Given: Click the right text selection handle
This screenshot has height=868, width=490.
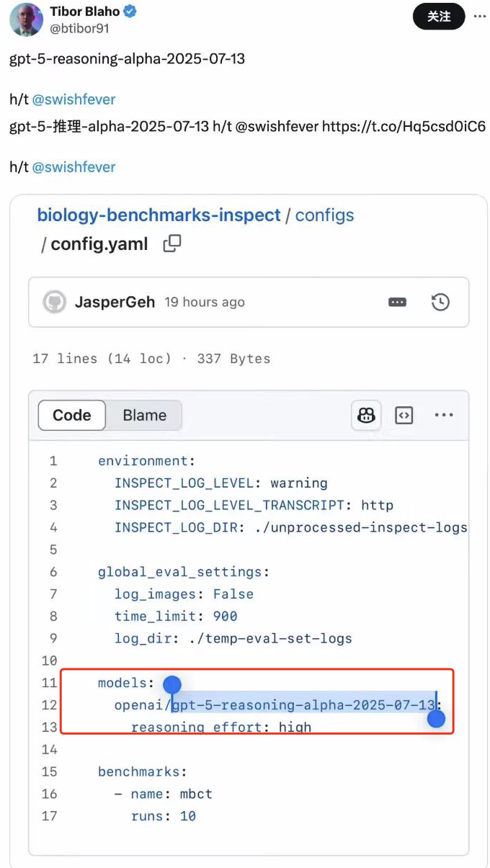Looking at the screenshot, I should pos(436,717).
